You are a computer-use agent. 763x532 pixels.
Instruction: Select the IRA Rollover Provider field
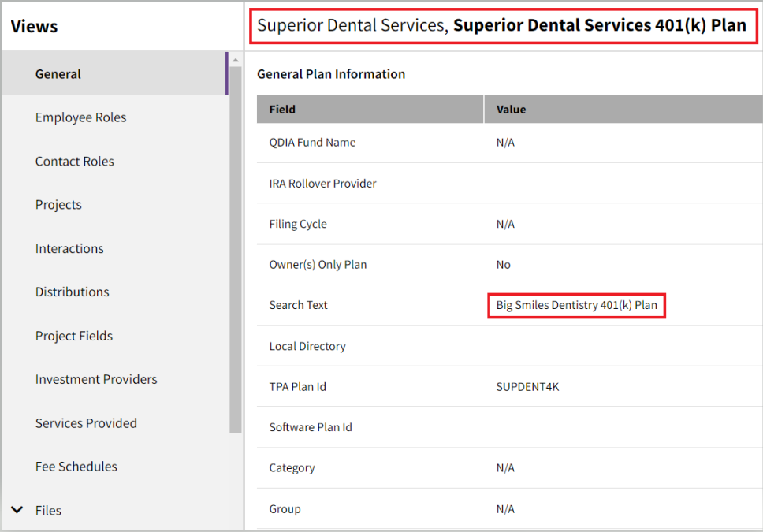point(322,184)
